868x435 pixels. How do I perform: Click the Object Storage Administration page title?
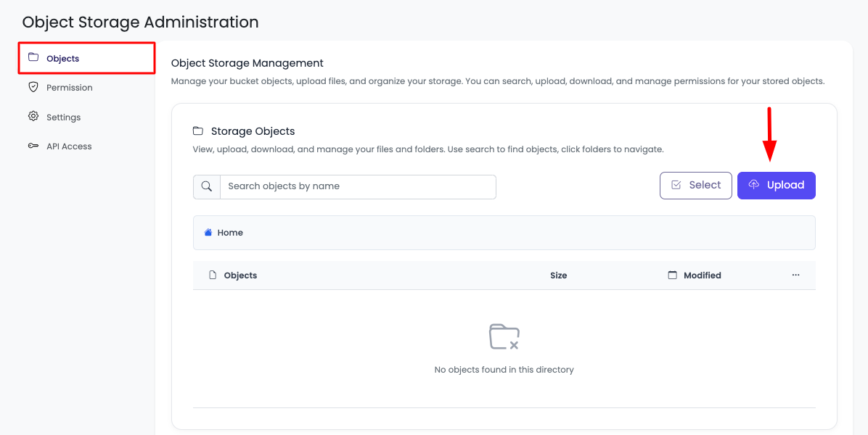pos(140,22)
